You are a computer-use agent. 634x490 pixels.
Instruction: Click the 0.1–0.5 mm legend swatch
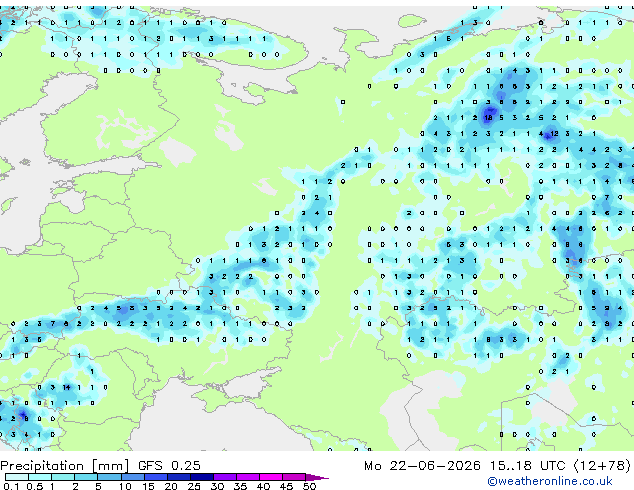(x=17, y=477)
